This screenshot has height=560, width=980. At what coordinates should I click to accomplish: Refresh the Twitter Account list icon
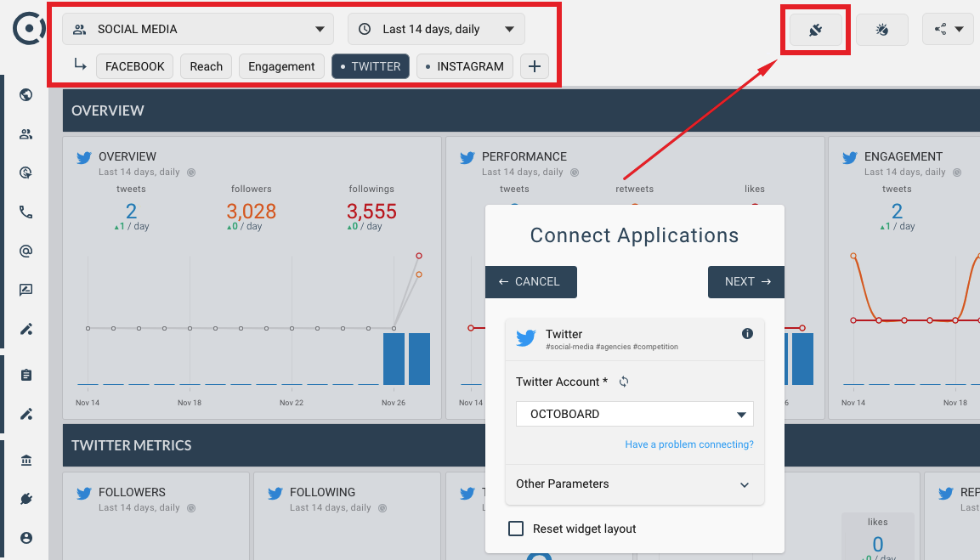[623, 382]
